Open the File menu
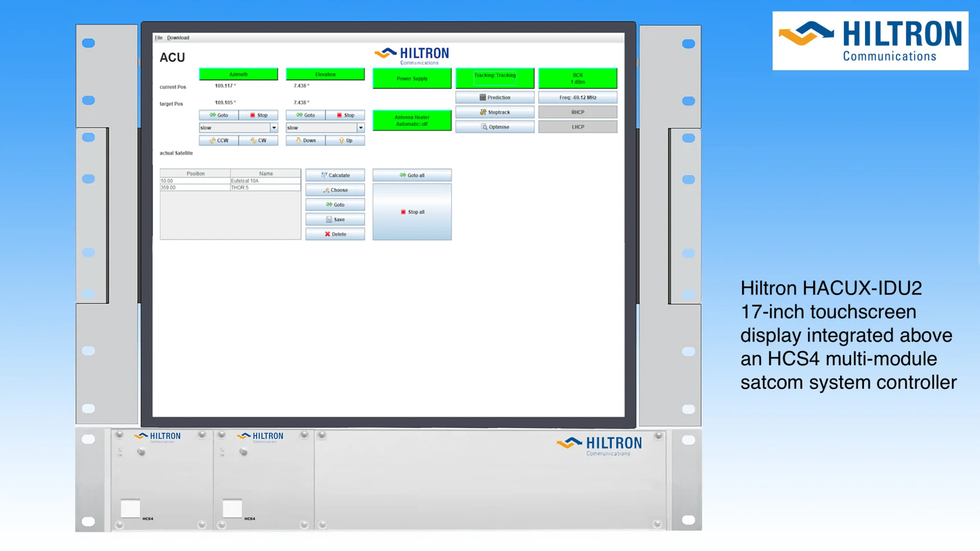This screenshot has height=551, width=980. click(158, 38)
